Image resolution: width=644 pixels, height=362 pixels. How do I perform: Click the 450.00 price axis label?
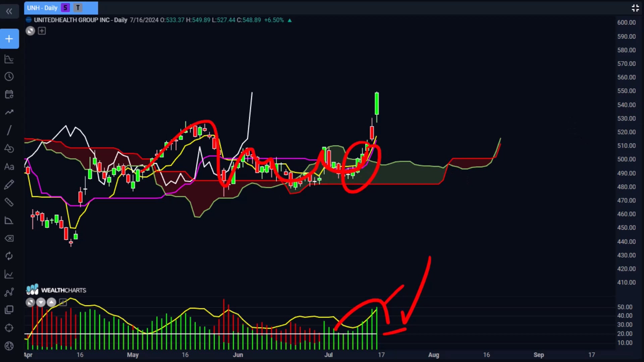(626, 228)
